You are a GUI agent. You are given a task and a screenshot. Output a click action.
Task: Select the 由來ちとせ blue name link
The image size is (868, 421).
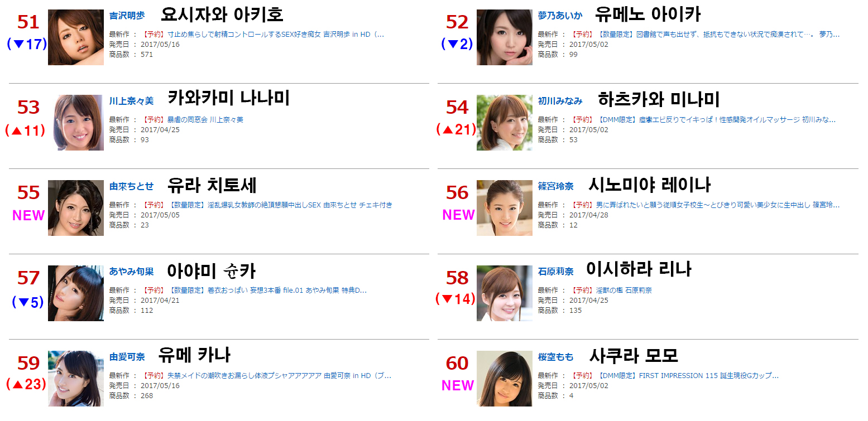click(131, 186)
